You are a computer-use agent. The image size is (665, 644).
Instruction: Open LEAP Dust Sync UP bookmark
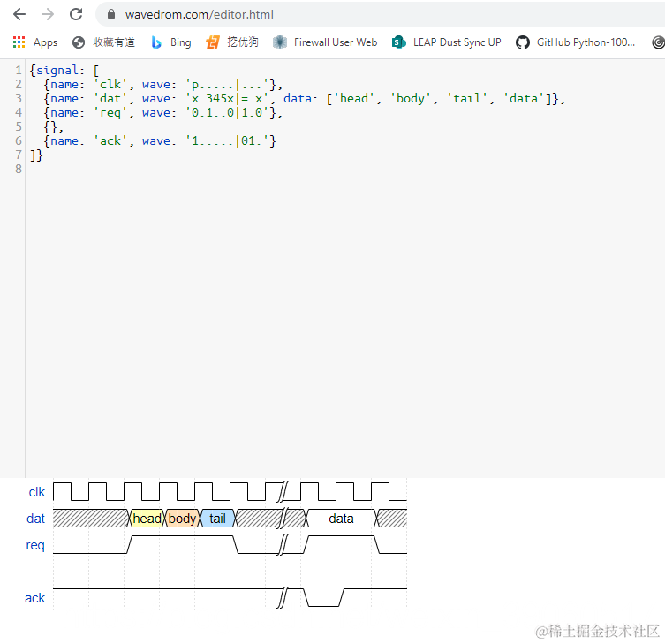pos(457,42)
